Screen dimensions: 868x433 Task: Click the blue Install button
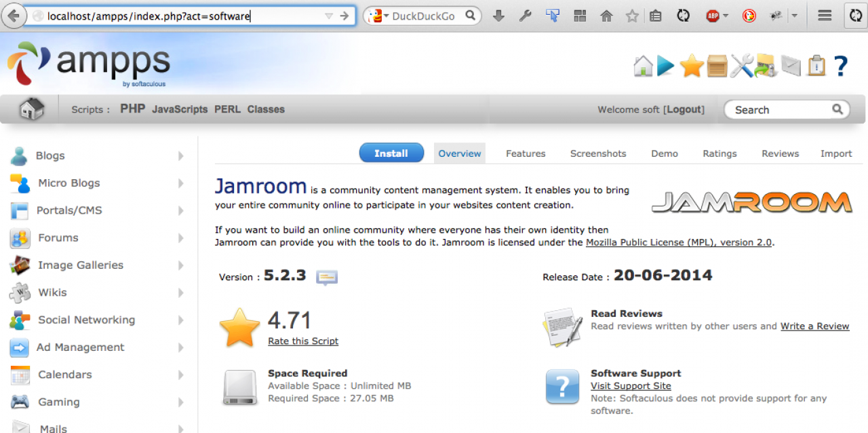(x=391, y=153)
